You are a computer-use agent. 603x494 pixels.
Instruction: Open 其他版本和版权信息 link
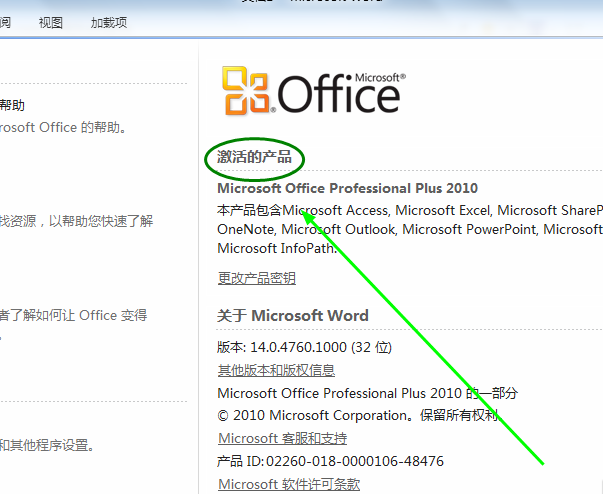[276, 370]
